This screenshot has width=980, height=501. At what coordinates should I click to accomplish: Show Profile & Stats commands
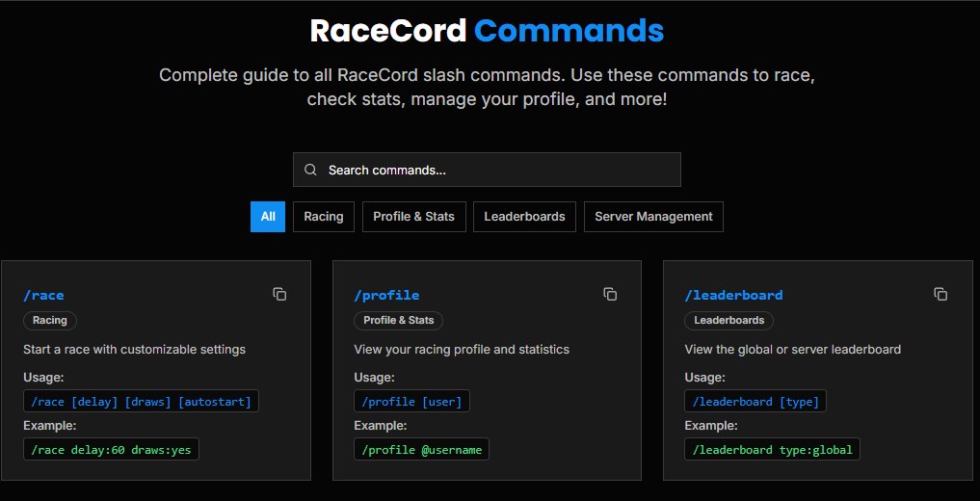[413, 217]
